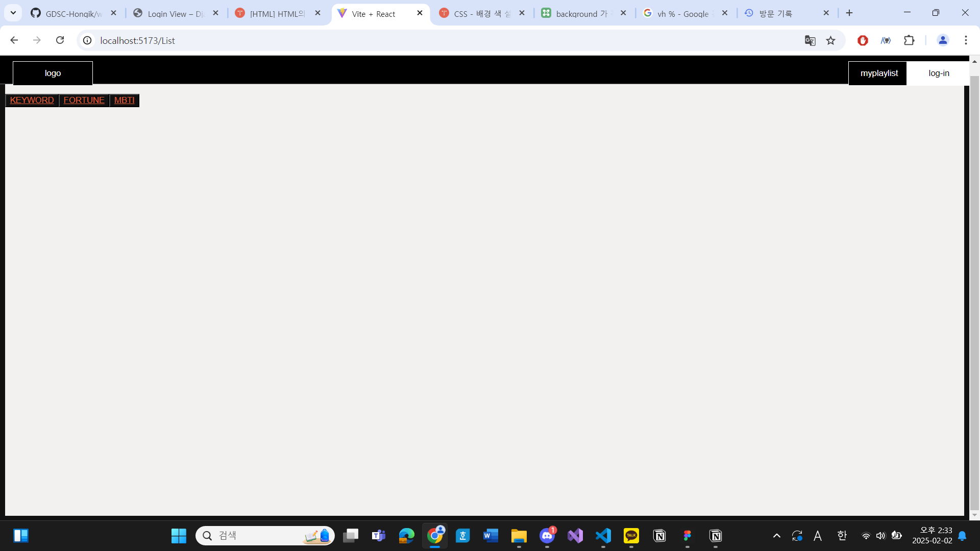Click the log-in button
This screenshot has height=551, width=980.
click(939, 73)
